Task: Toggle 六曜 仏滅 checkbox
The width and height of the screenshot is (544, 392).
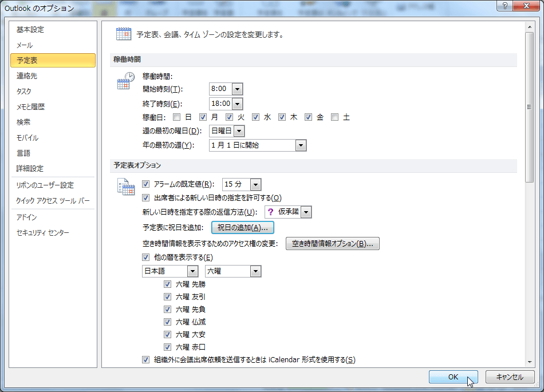Action: pyautogui.click(x=168, y=322)
